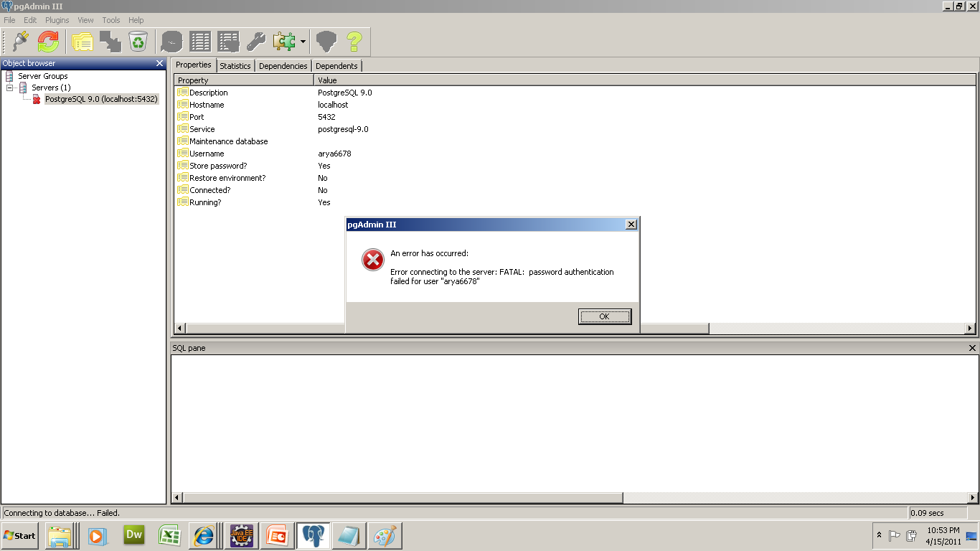Click the Windows Start button
Image resolution: width=980 pixels, height=551 pixels.
tap(20, 535)
